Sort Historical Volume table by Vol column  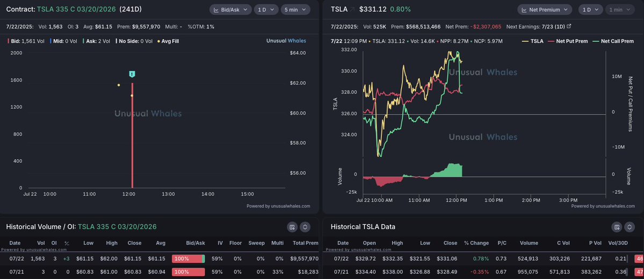(41, 243)
